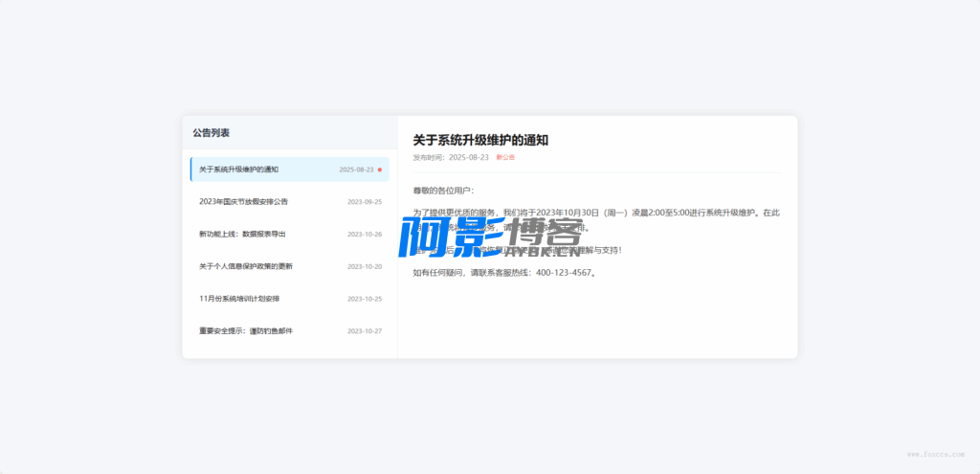Image resolution: width=980 pixels, height=474 pixels.
Task: Click the 公告列表 panel header
Action: (211, 133)
